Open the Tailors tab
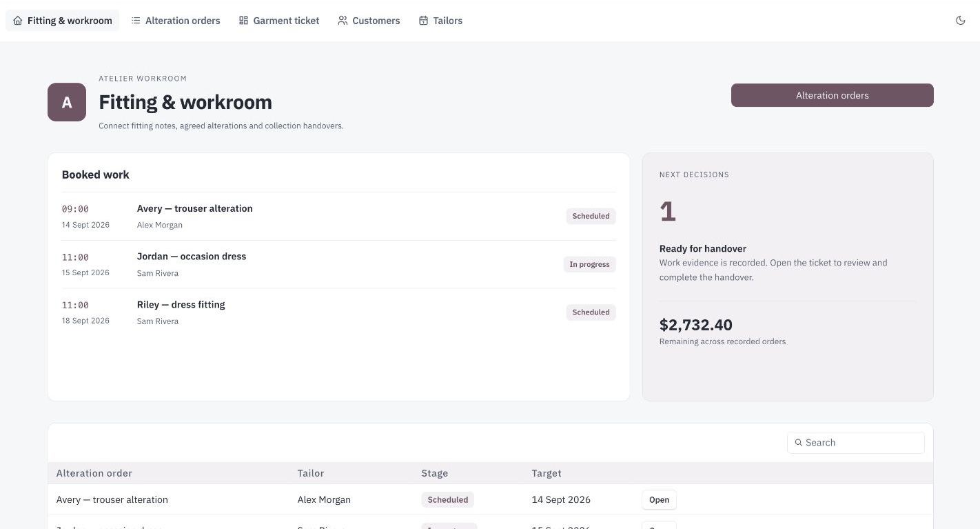Viewport: 980px width, 529px height. pos(440,21)
